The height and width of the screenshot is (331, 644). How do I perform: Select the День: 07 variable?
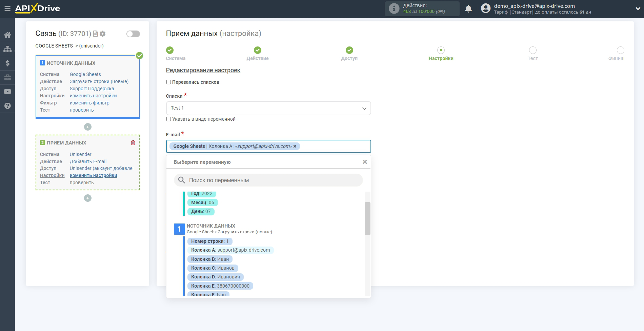tap(201, 211)
